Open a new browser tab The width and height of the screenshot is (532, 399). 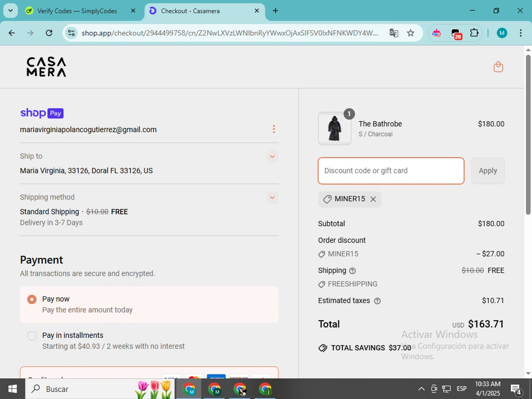275,11
